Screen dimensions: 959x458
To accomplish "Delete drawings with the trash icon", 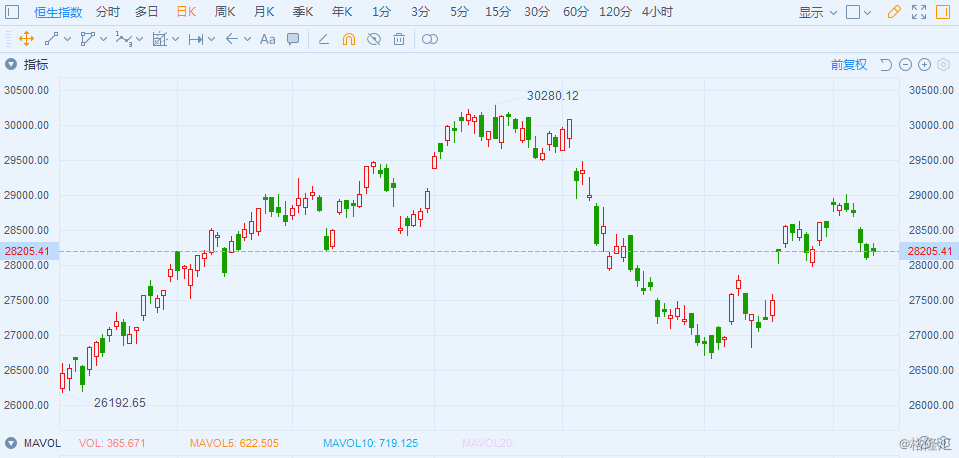I will click(x=399, y=39).
